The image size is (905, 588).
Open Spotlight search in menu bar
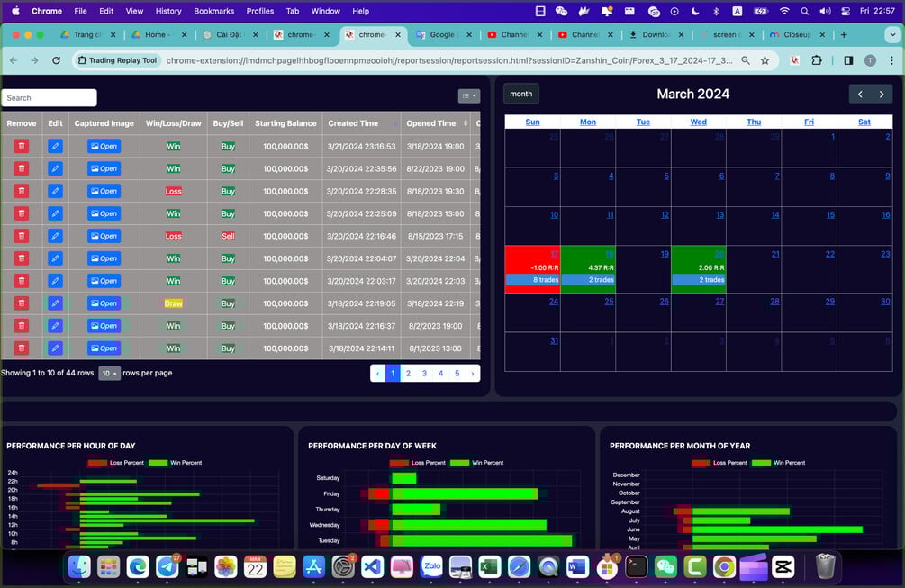[804, 11]
